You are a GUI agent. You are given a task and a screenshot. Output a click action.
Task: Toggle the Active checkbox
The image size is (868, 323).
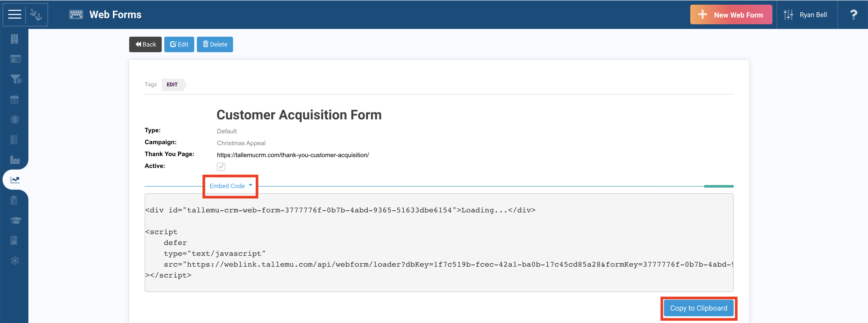point(221,167)
